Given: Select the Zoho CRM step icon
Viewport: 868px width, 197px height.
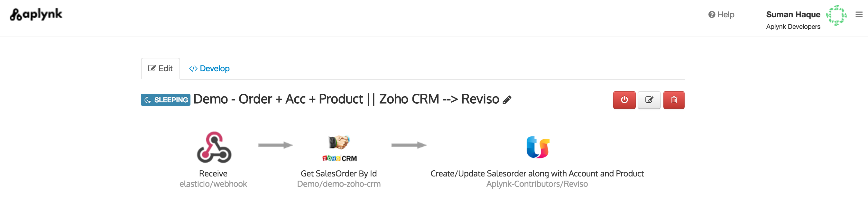Looking at the screenshot, I should pyautogui.click(x=339, y=148).
